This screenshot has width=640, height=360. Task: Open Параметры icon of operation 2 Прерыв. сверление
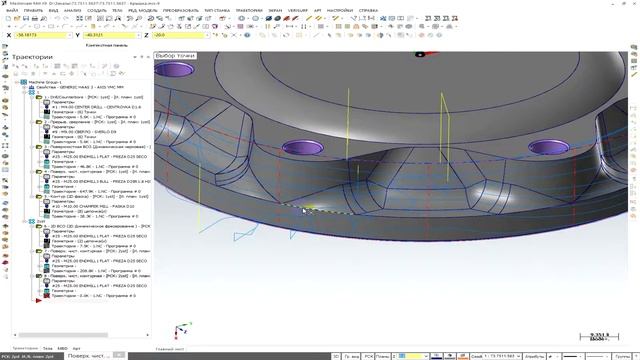(47, 127)
